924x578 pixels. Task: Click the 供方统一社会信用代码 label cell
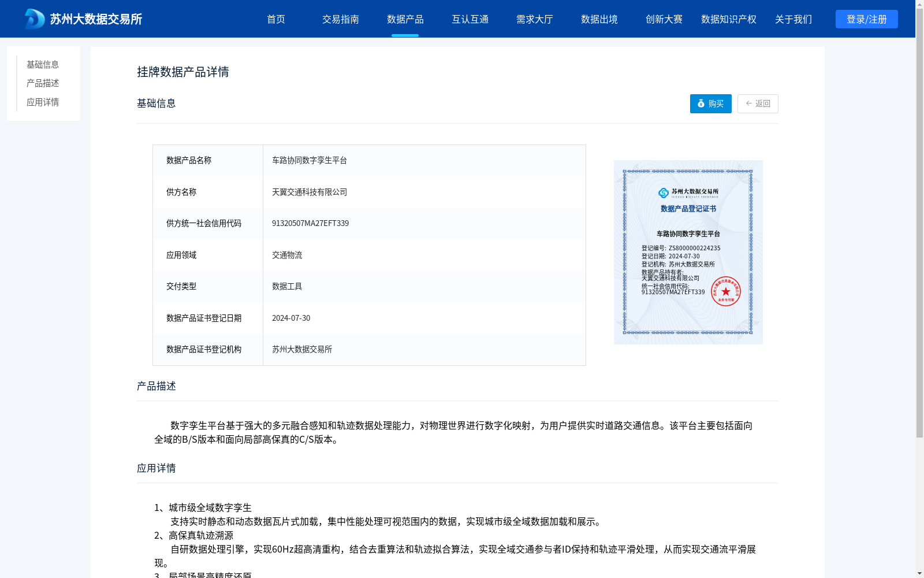[x=208, y=224]
